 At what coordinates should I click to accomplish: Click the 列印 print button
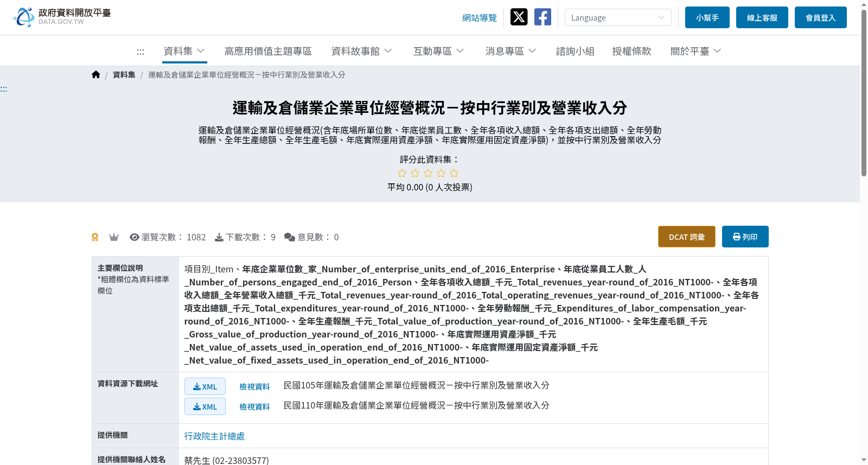(x=745, y=237)
